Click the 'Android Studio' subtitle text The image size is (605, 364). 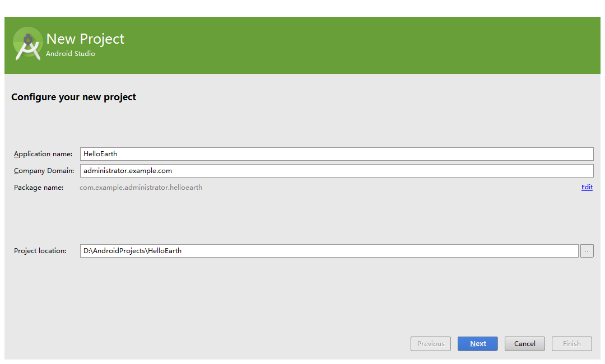tap(71, 54)
